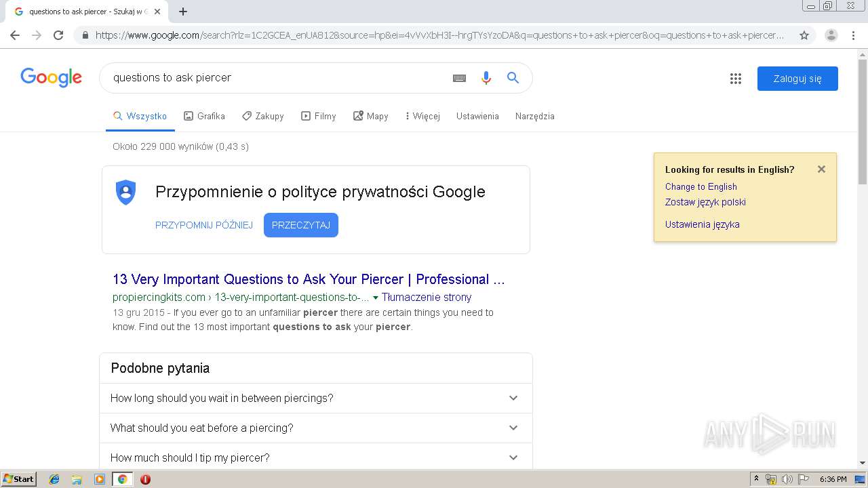868x488 pixels.
Task: Click the 6:36 PM taskbar clock
Action: [x=833, y=479]
